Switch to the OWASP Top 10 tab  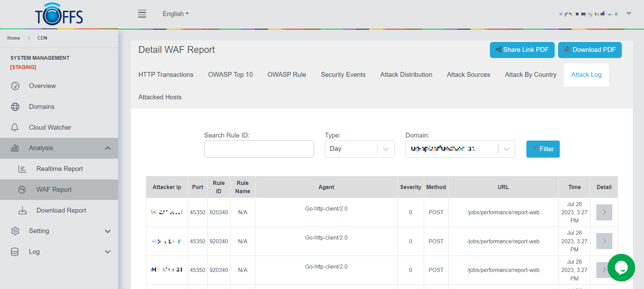tap(230, 75)
